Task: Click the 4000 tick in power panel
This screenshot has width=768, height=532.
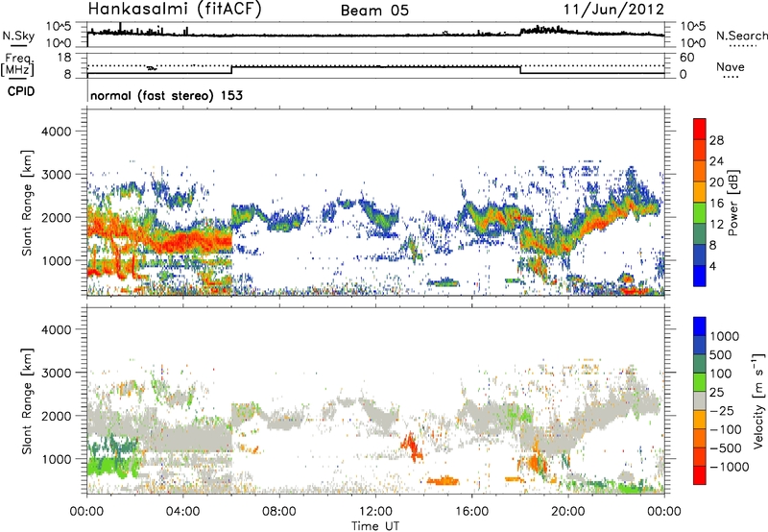Action: [57, 132]
